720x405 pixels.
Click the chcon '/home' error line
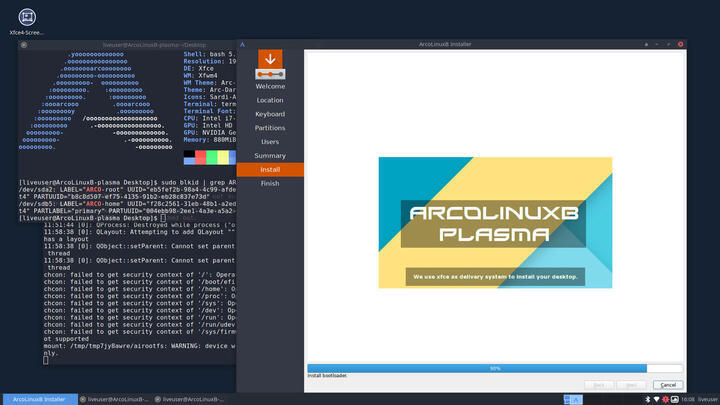140,289
